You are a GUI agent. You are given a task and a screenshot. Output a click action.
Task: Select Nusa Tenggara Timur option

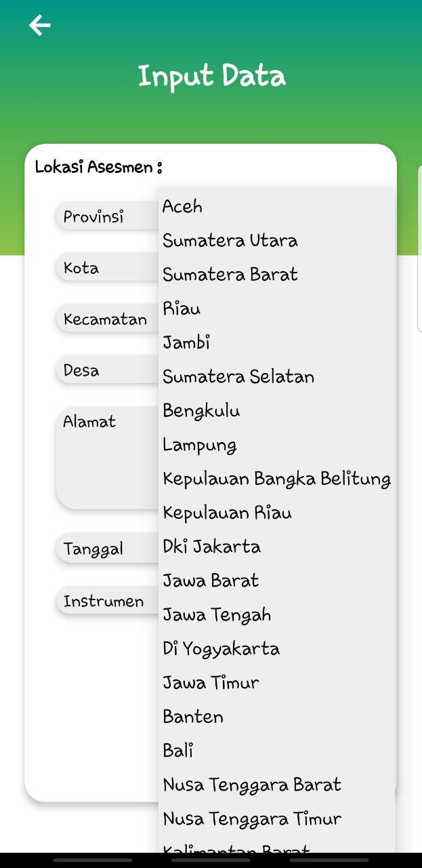click(x=252, y=818)
